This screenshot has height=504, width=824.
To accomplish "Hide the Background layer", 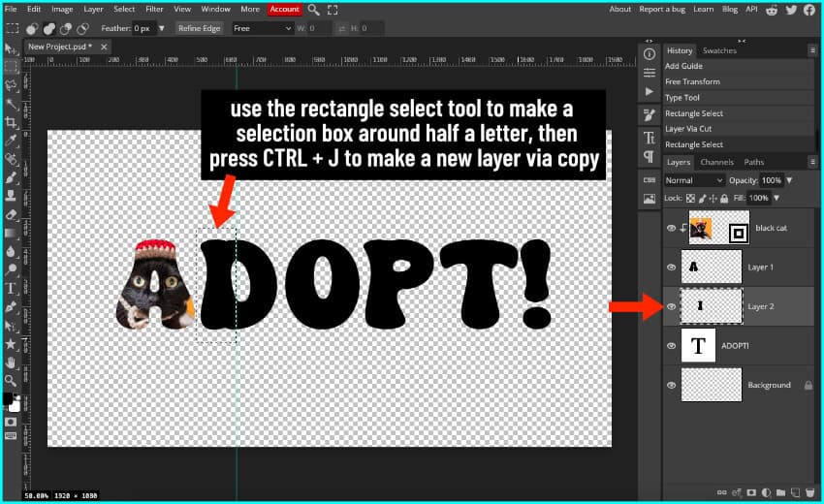I will tap(671, 385).
